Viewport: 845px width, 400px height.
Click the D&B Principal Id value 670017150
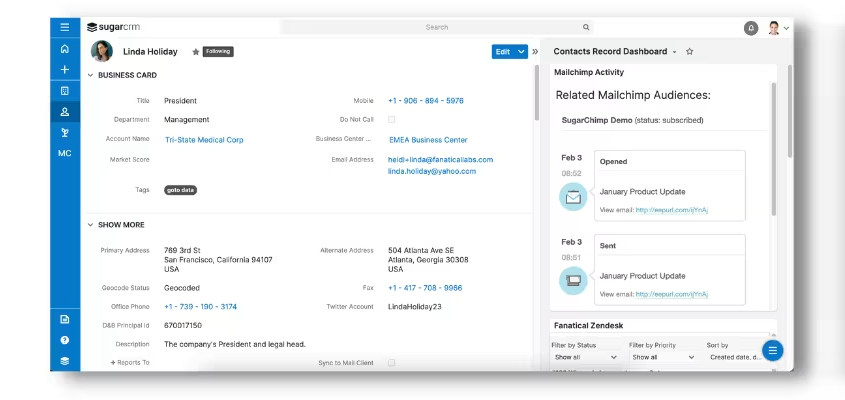(183, 326)
